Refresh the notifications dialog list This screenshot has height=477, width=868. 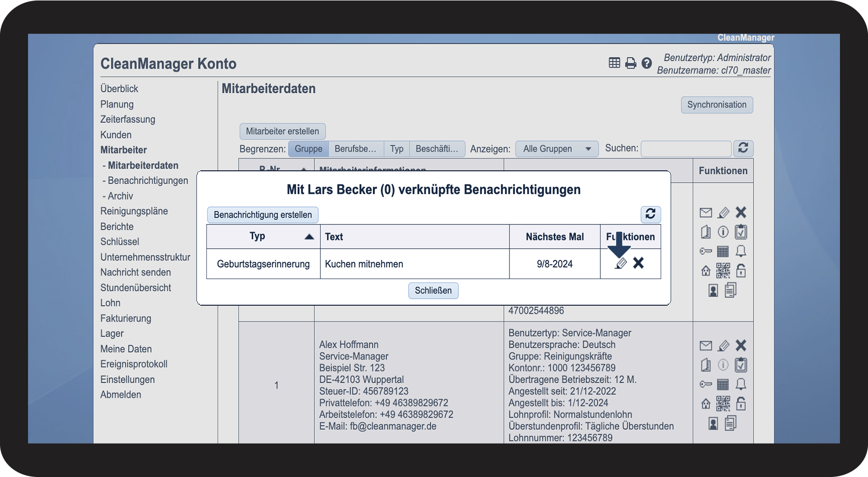click(x=650, y=214)
